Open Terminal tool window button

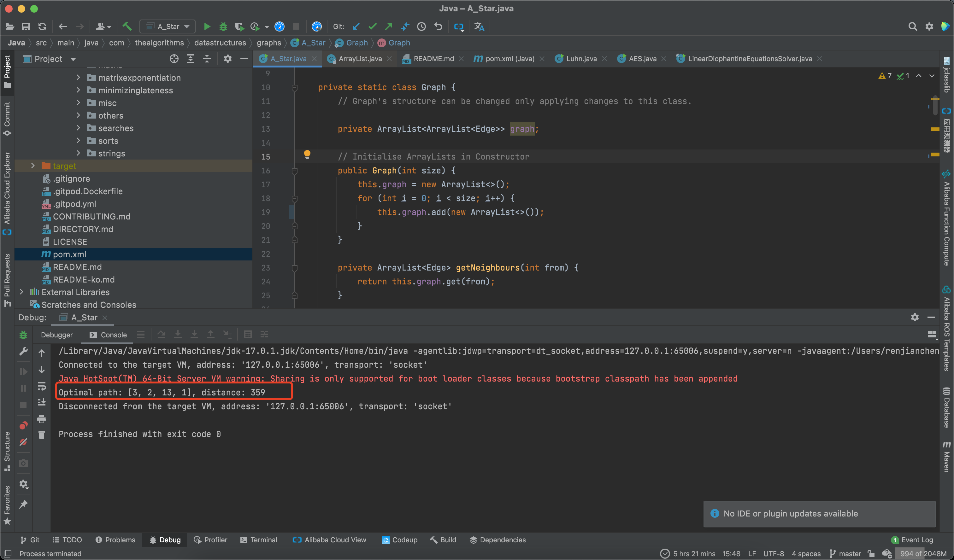(259, 540)
